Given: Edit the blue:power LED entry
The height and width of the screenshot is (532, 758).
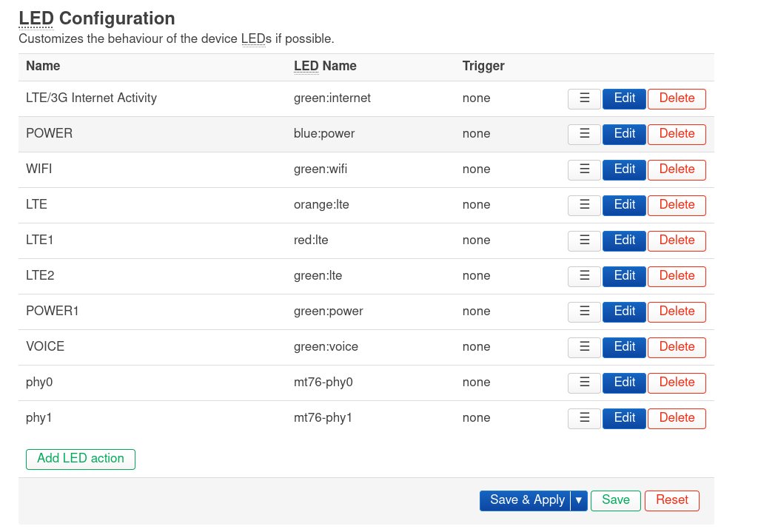Looking at the screenshot, I should tap(624, 134).
